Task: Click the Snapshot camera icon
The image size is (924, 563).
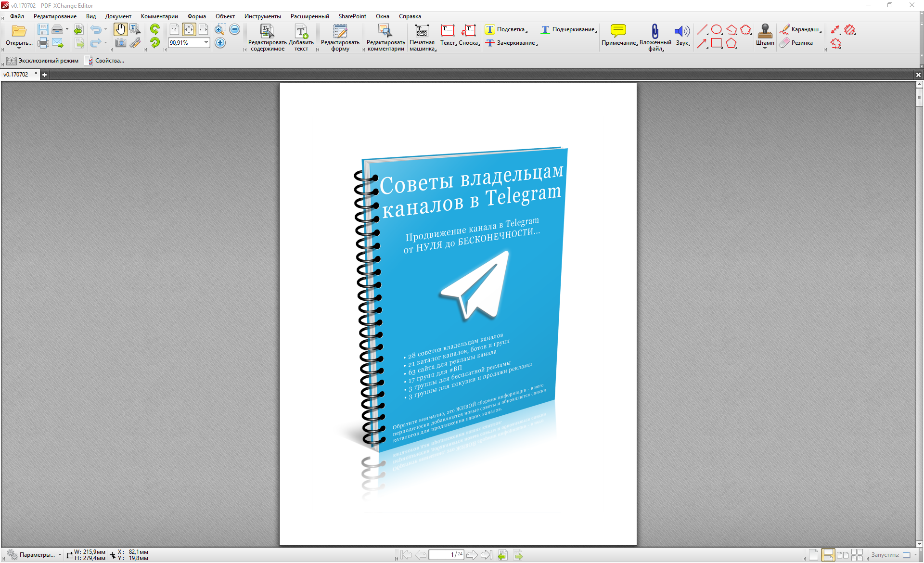Action: tap(120, 43)
